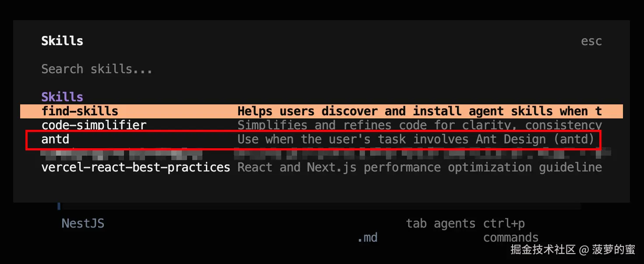The height and width of the screenshot is (264, 644).
Task: Select the find-skills skill entry
Action: (x=80, y=111)
